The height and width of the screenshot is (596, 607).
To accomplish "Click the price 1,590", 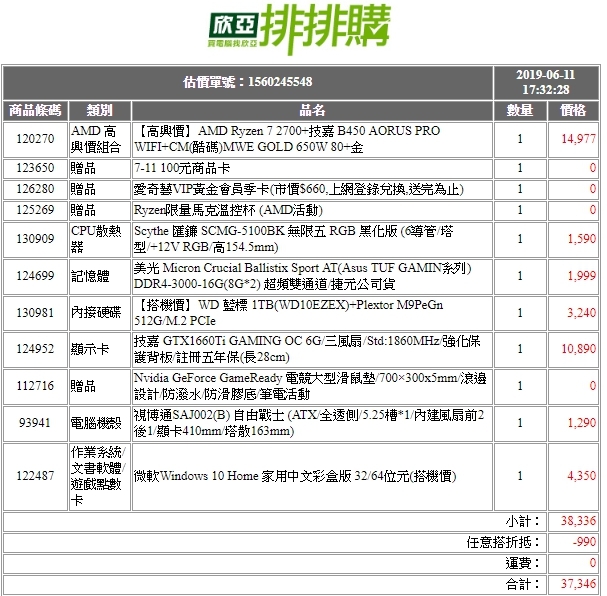I will pos(581,239).
